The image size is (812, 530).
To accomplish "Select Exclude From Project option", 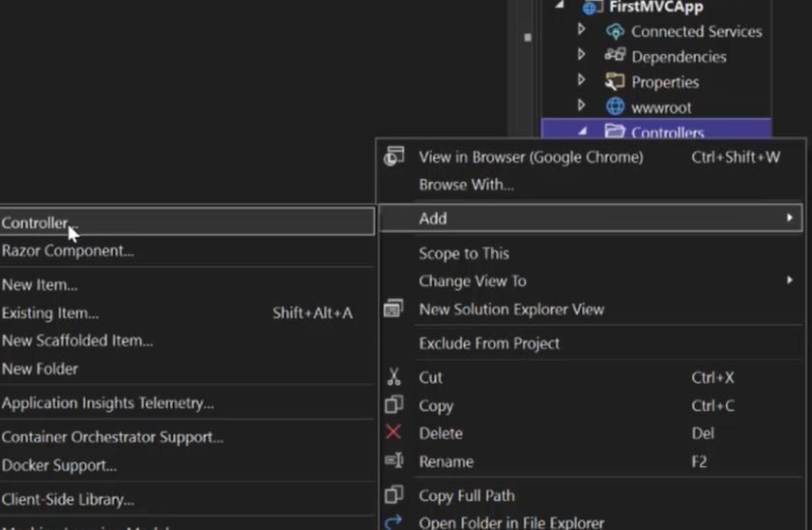I will (489, 343).
